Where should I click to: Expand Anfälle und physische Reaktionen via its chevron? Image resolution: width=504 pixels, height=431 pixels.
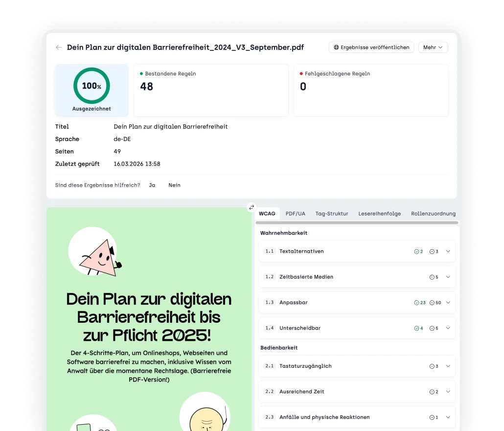tap(447, 417)
